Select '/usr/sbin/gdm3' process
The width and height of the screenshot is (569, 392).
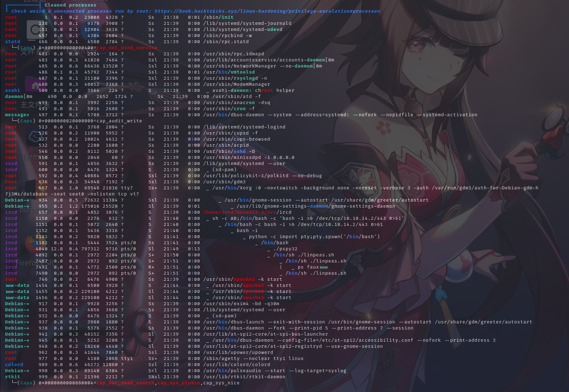pos(224,182)
